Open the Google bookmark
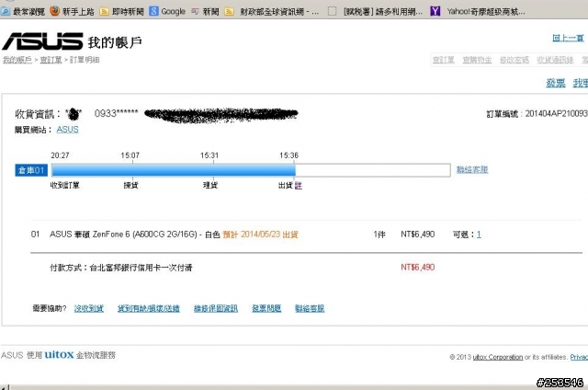Viewport: 588px width, 390px height. click(x=167, y=11)
